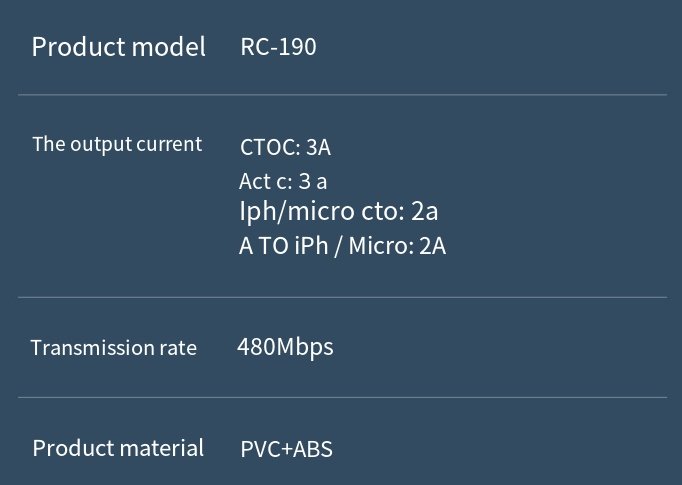Click the "A TO iPh / Micro: 2A" line
Viewport: 682px width, 485px height.
[x=342, y=246]
